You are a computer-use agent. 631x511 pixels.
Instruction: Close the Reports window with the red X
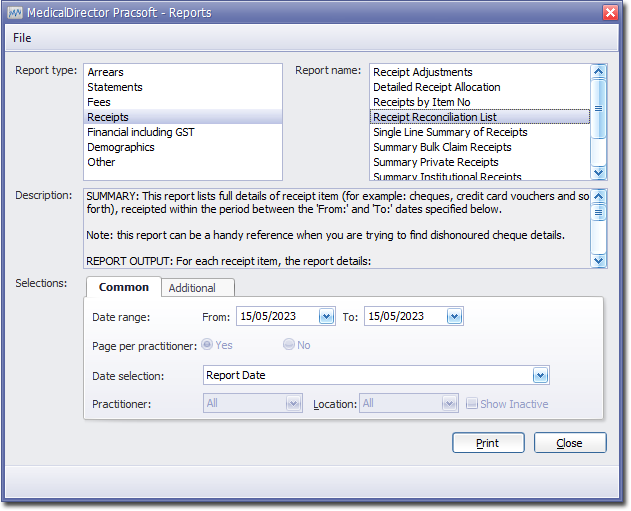610,12
